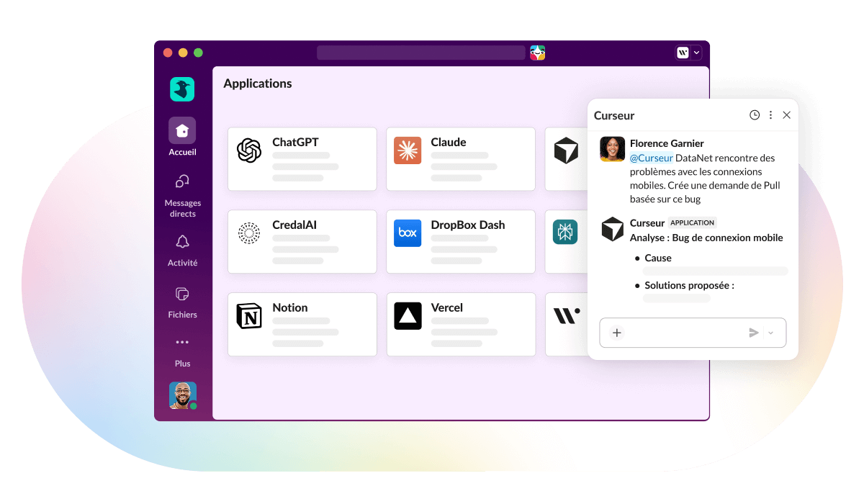Viewport: 864px width, 504px height.
Task: View conversation history in the Curseur panel
Action: point(754,114)
